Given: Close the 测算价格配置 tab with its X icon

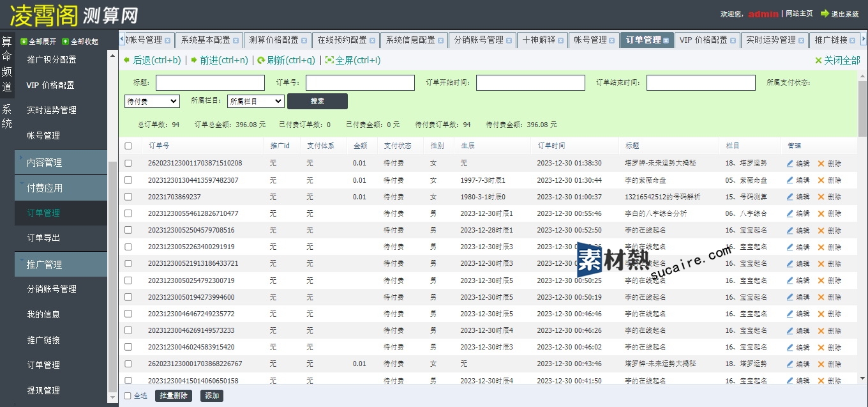Looking at the screenshot, I should click(x=304, y=40).
